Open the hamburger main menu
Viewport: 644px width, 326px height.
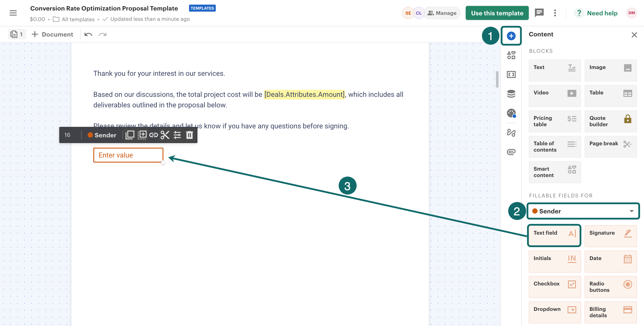[13, 13]
